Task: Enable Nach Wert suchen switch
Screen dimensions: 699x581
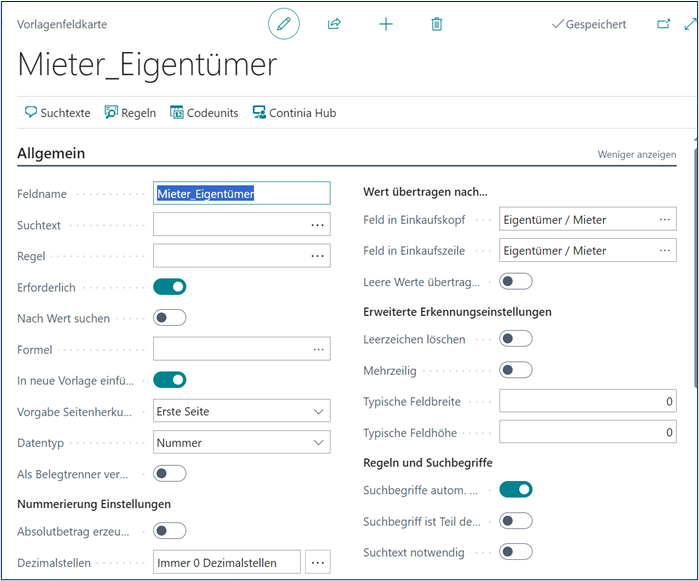Action: coord(169,317)
